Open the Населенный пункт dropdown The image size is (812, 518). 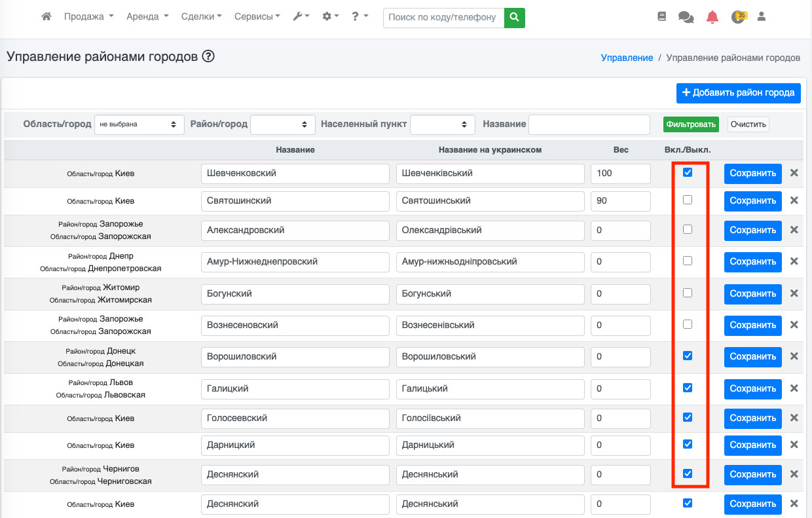(442, 124)
